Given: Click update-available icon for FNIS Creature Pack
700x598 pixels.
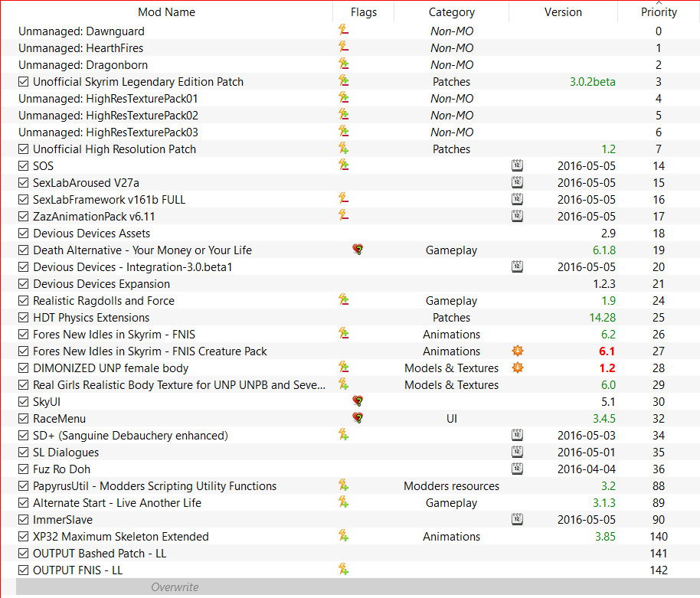Looking at the screenshot, I should 518,351.
